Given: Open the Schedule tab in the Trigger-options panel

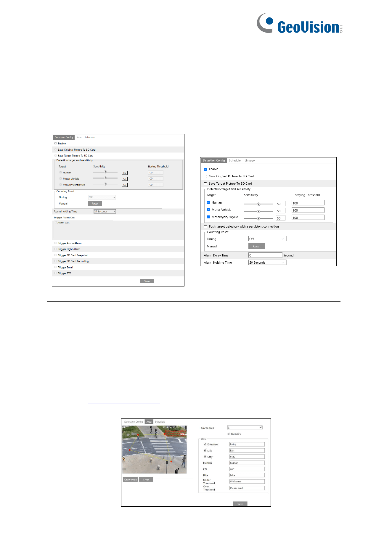Looking at the screenshot, I should tap(90, 137).
